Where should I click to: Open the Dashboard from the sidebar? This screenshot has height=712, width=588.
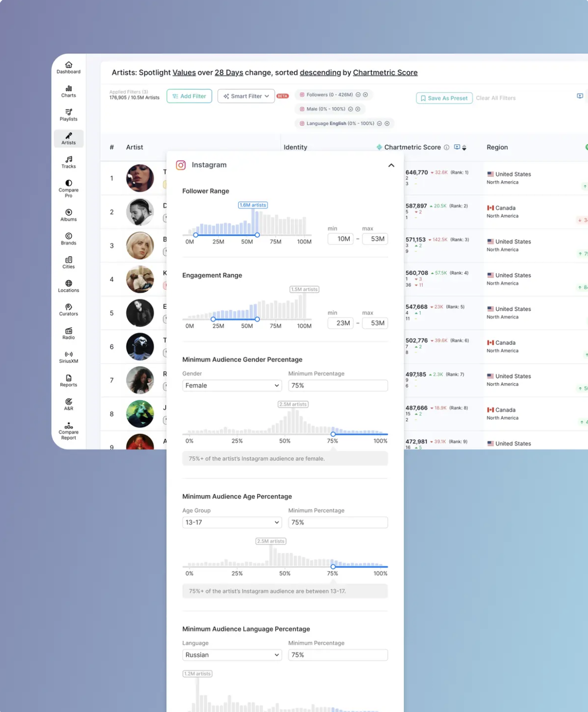pyautogui.click(x=69, y=68)
